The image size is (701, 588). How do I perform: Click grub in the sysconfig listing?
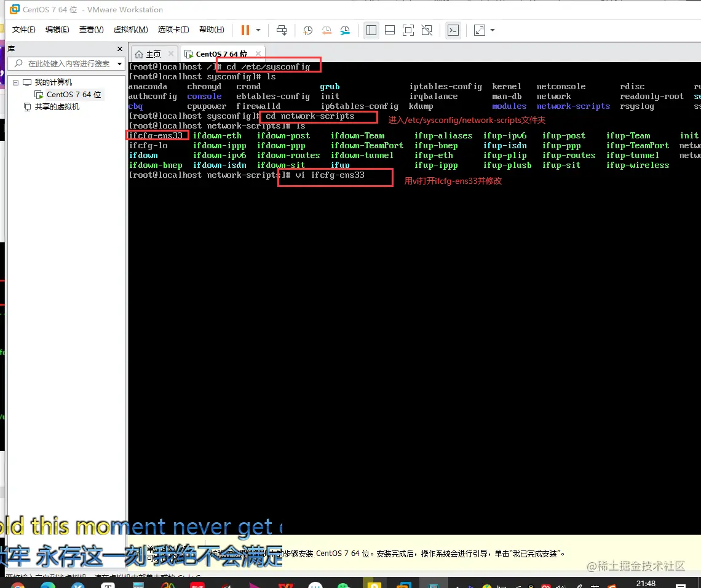(x=330, y=86)
